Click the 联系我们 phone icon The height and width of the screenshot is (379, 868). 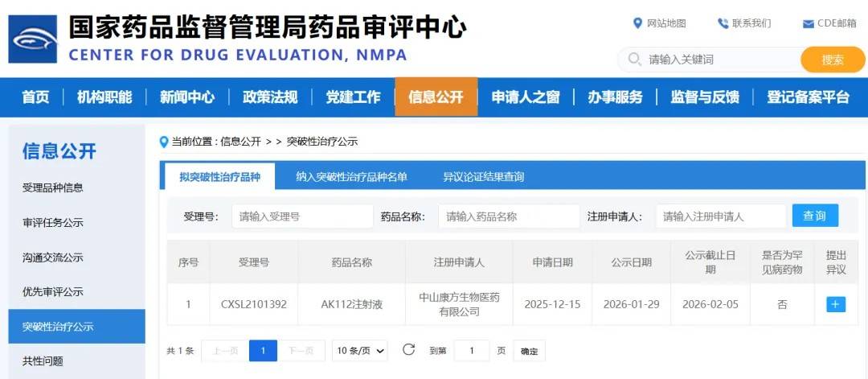pos(723,23)
